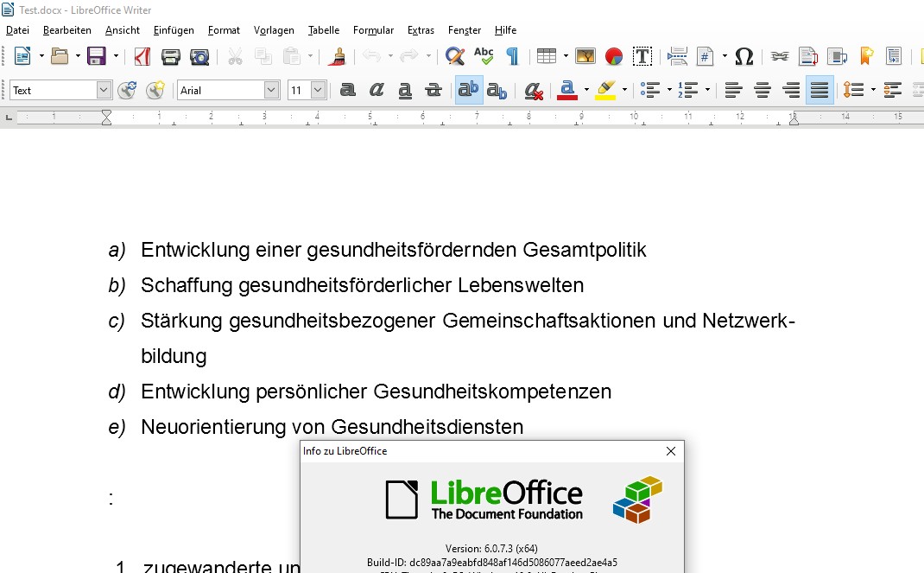The image size is (924, 573).
Task: Click the text 'Schaffung gesundheitsförderlicher Lebenswelten'
Action: coord(363,285)
